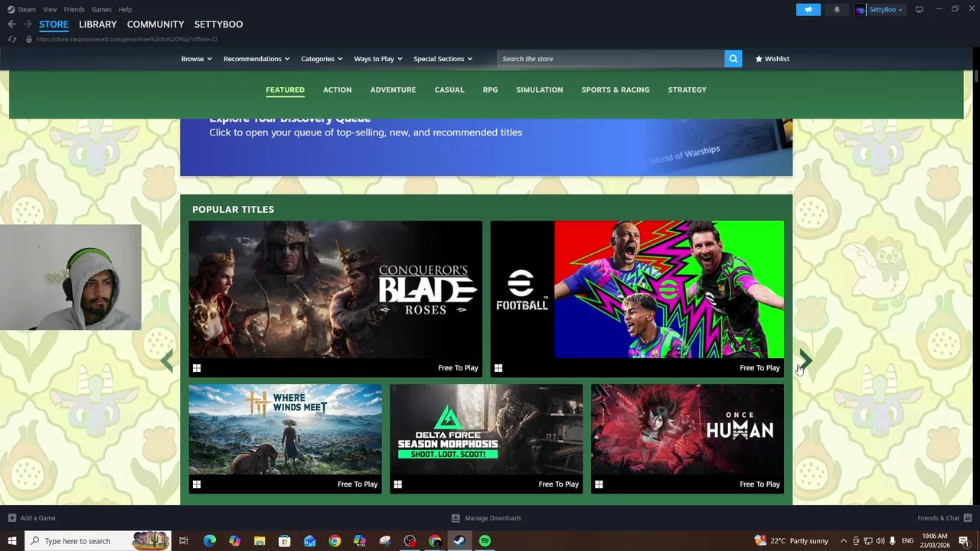Open Google Chrome from taskbar
The image size is (980, 551).
click(335, 541)
